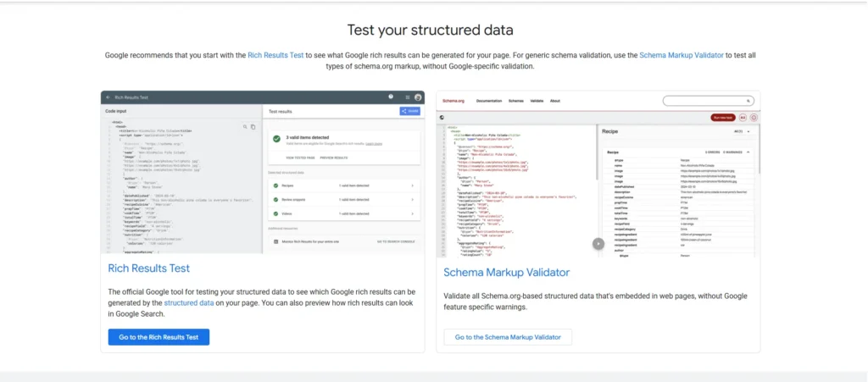Open the All (1) dropdown in validator
Screen dimensions: 868x382
pyautogui.click(x=737, y=131)
